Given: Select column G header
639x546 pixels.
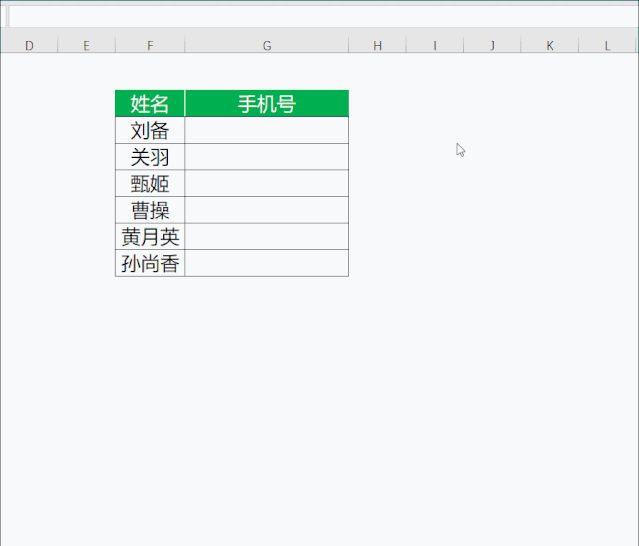Looking at the screenshot, I should point(267,45).
